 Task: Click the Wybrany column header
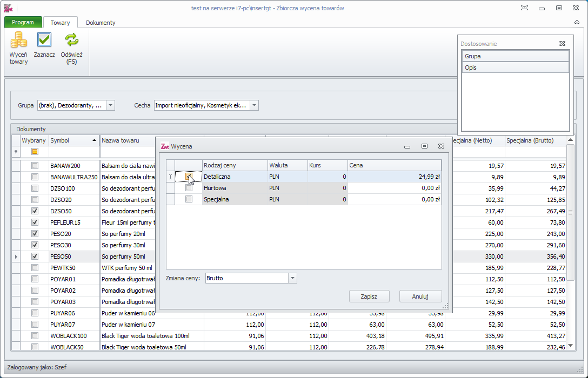[x=34, y=140]
